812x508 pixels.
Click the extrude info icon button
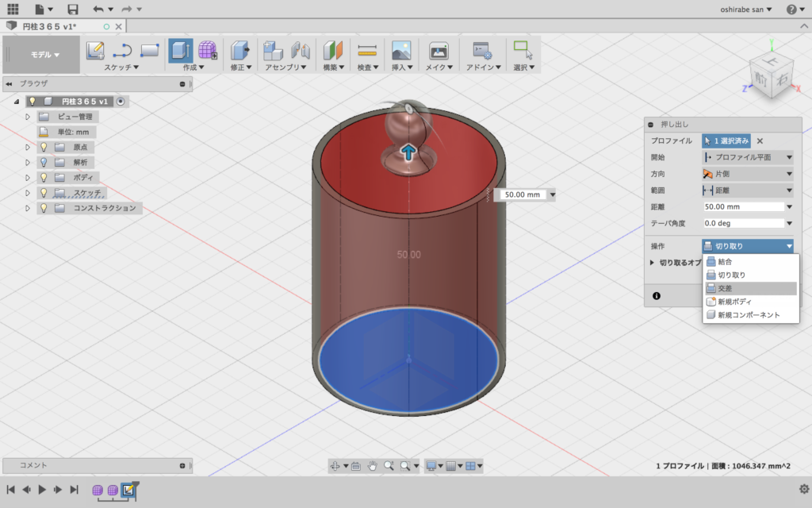tap(656, 296)
